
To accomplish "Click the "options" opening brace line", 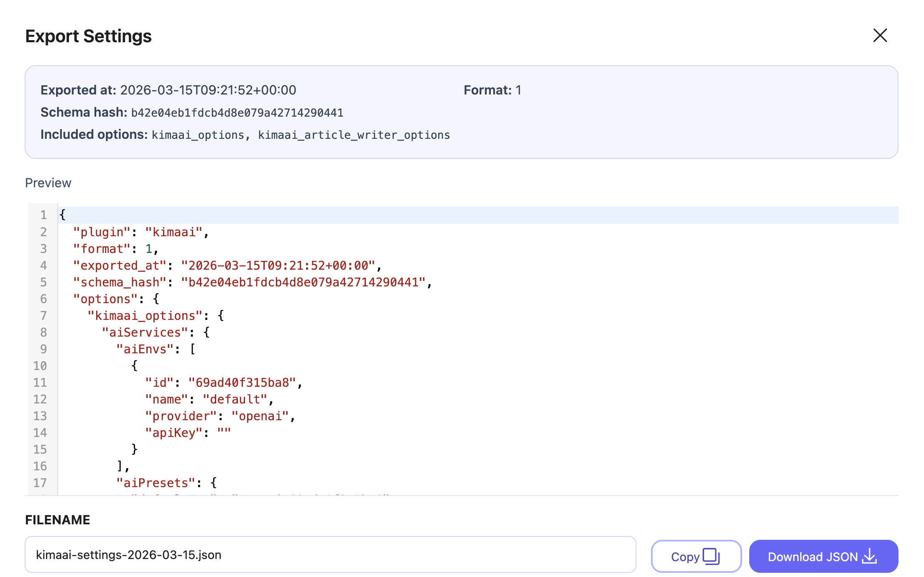I will pos(116,299).
